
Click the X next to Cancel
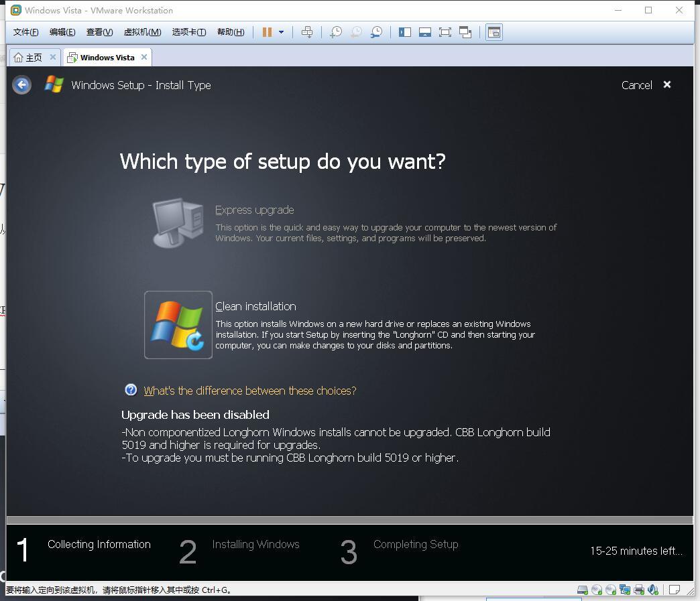(667, 84)
